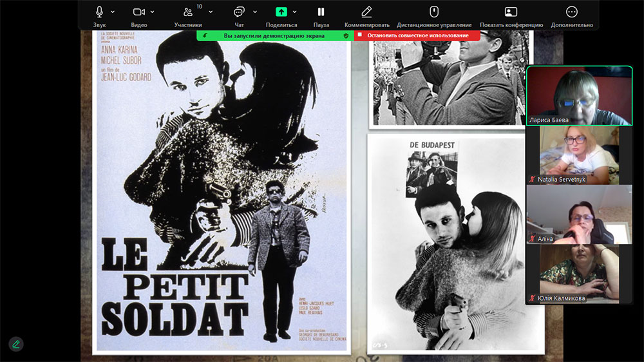Click the Le Petit Soldat poster image
Screen dimensions: 644x362
tap(222, 191)
